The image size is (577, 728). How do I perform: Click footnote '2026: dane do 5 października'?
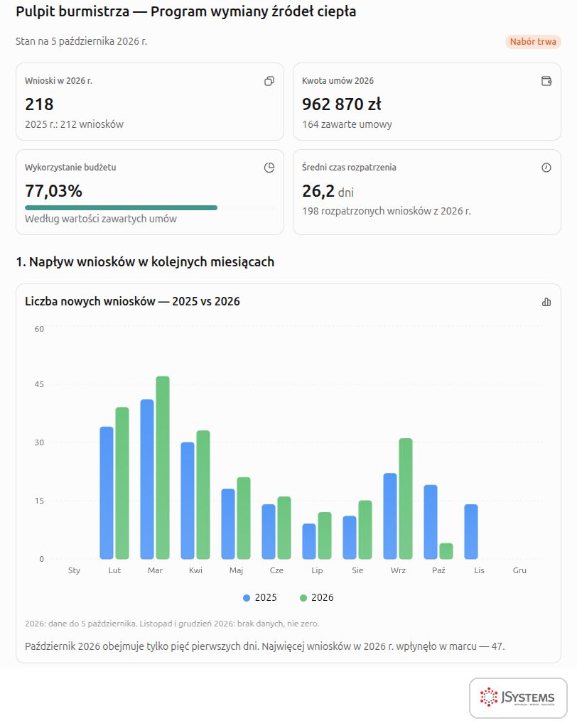coord(81,624)
